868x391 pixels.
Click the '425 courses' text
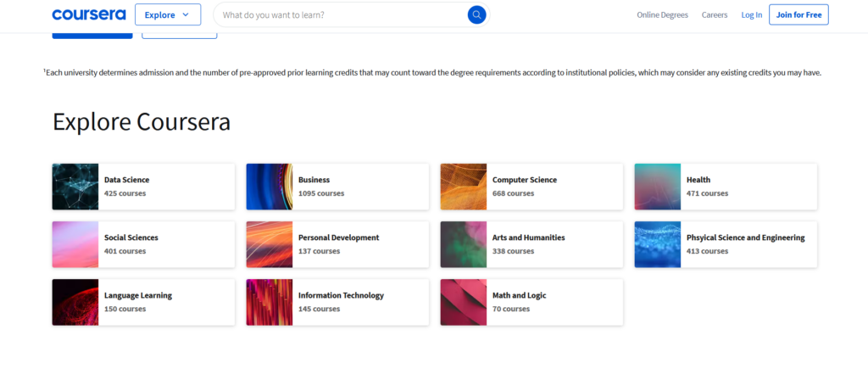click(125, 193)
